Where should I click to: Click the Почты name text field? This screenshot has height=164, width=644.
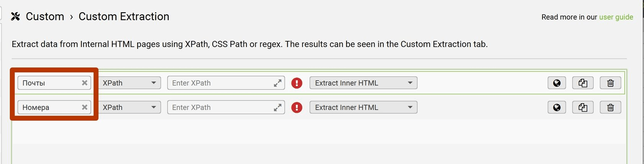(48, 83)
